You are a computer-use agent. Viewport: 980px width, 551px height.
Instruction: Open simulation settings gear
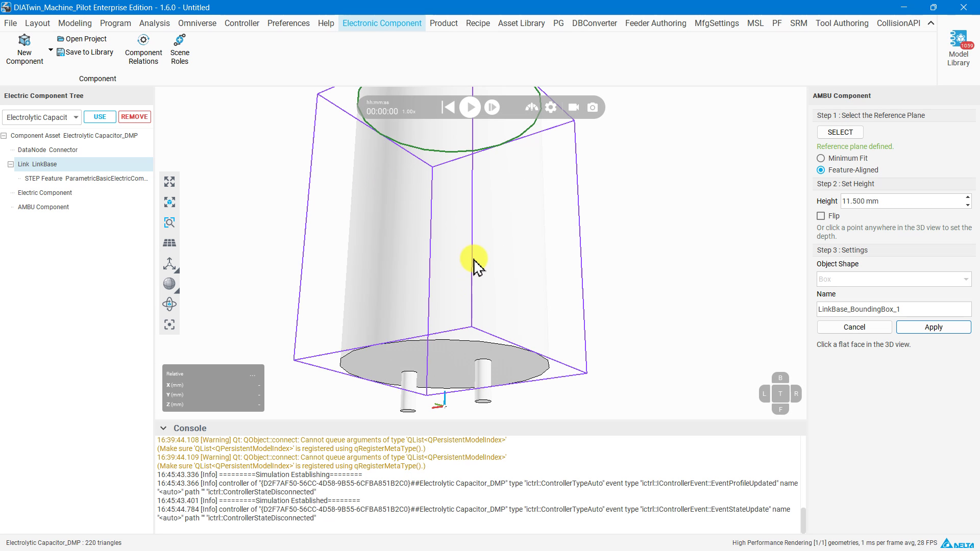551,107
